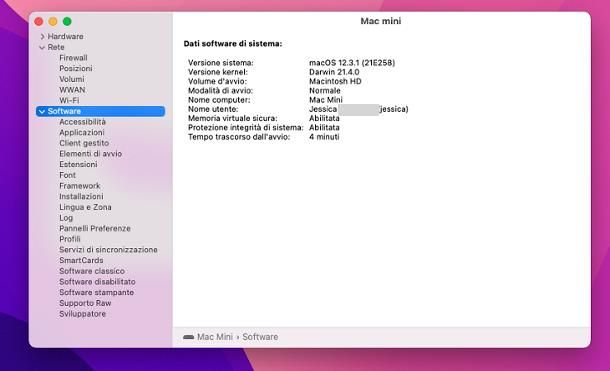Select Servizi di sincronizzazione
Screen dimensions: 610x371
(x=108, y=250)
